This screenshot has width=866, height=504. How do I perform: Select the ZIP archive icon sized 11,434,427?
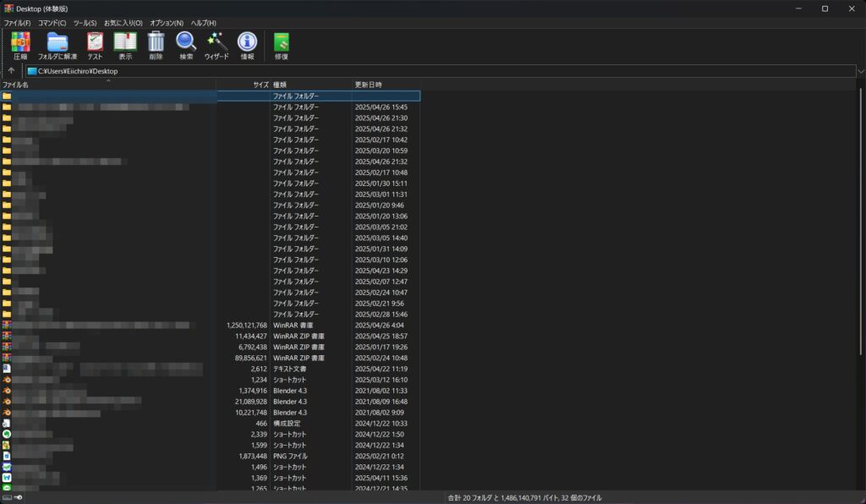pos(7,336)
